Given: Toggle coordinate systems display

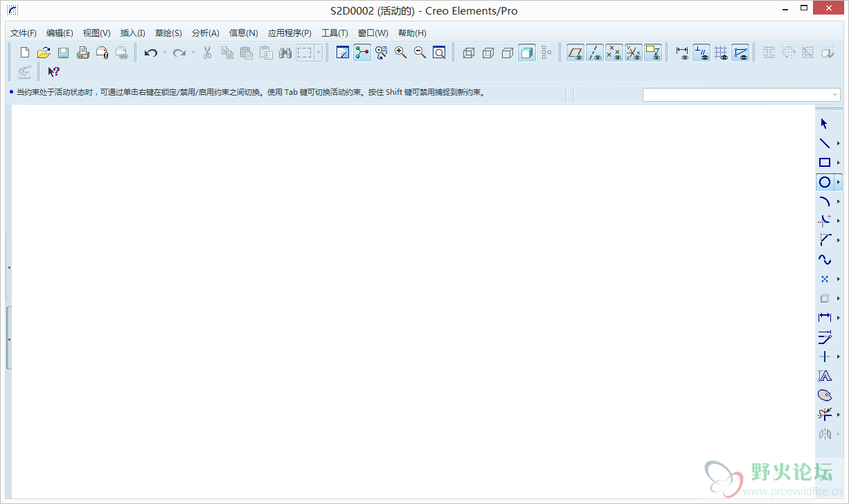Looking at the screenshot, I should coord(633,53).
